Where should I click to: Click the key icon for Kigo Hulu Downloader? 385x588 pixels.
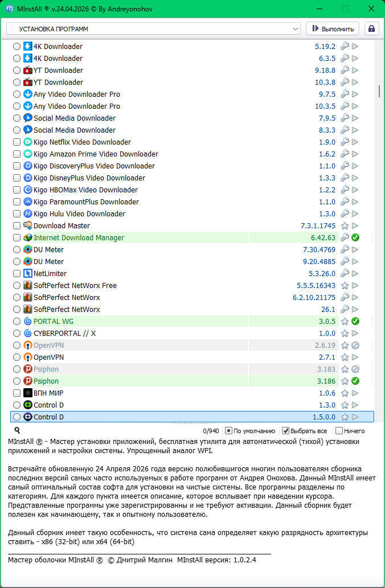pyautogui.click(x=345, y=214)
